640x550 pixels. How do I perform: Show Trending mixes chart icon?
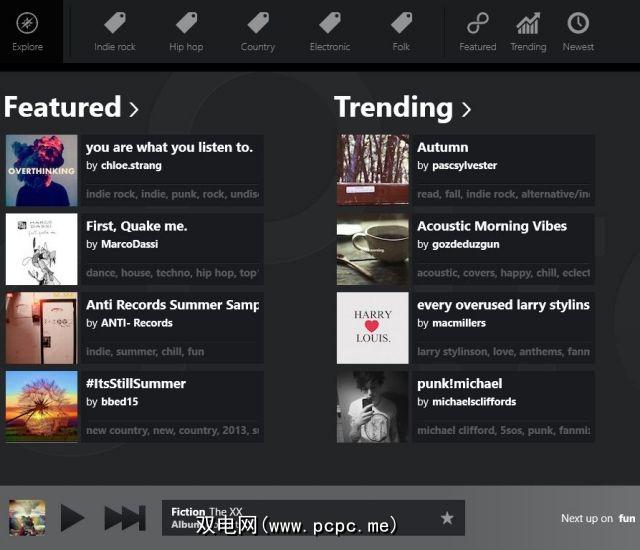tap(528, 24)
